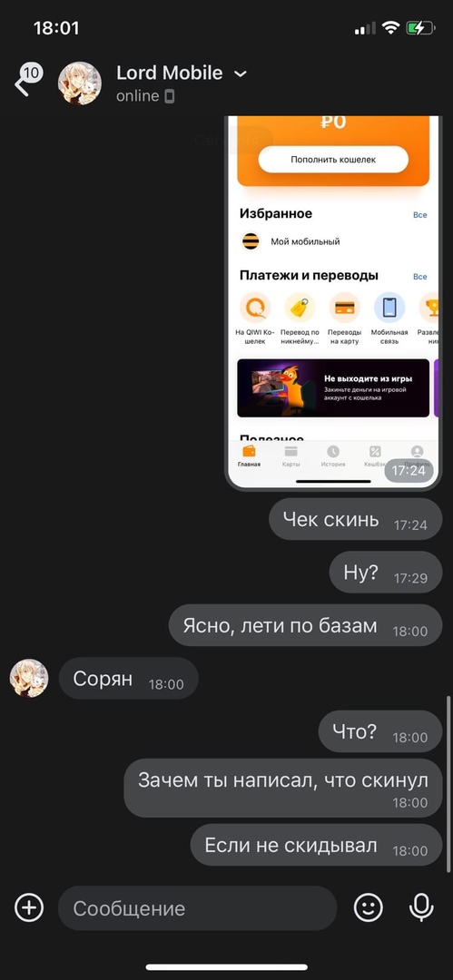
Task: Tap the Главная tab in the screenshot
Action: [x=249, y=456]
